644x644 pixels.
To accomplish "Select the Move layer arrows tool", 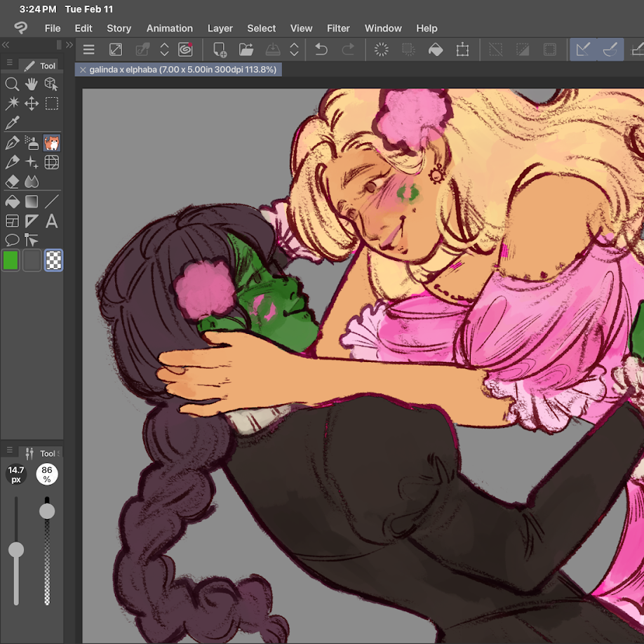I will (31, 104).
